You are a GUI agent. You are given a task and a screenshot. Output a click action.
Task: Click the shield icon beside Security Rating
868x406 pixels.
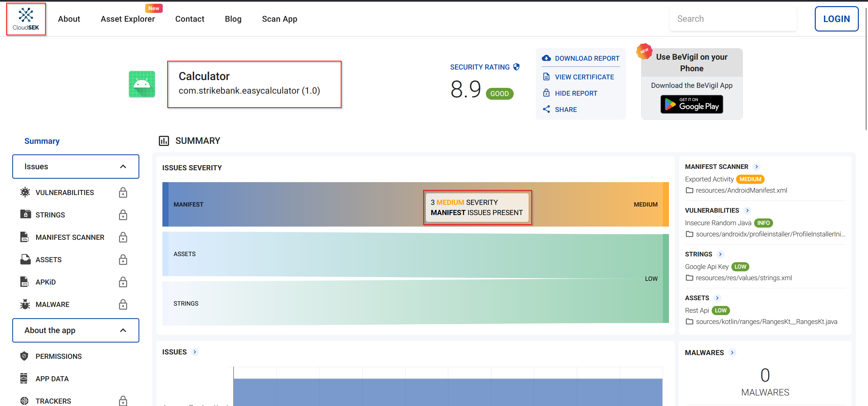tap(516, 67)
